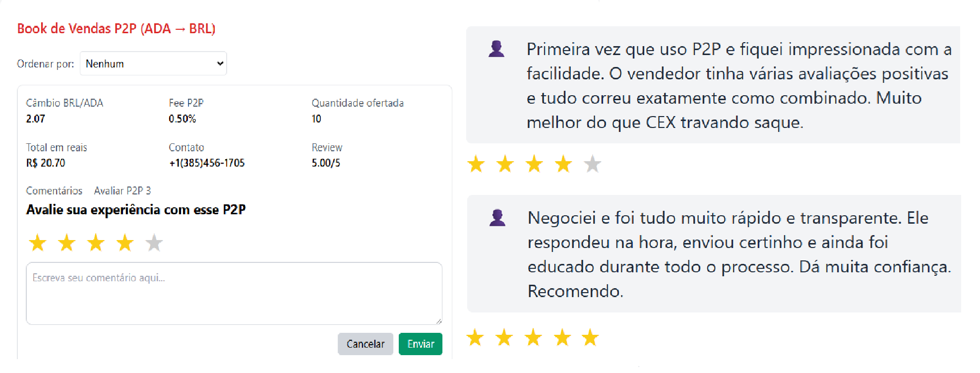980x373 pixels.
Task: Click Cancelar to discard the review
Action: tap(366, 344)
